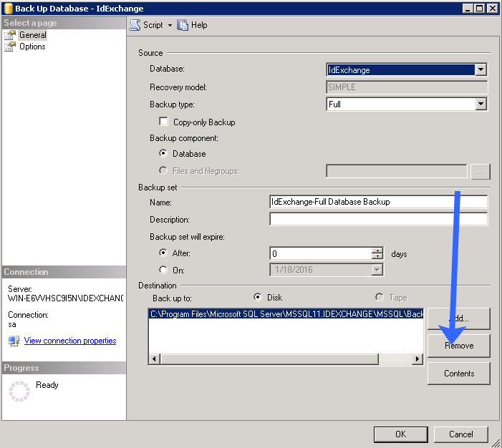This screenshot has width=502, height=448.
Task: Choose the Tape destination radio
Action: [x=380, y=297]
